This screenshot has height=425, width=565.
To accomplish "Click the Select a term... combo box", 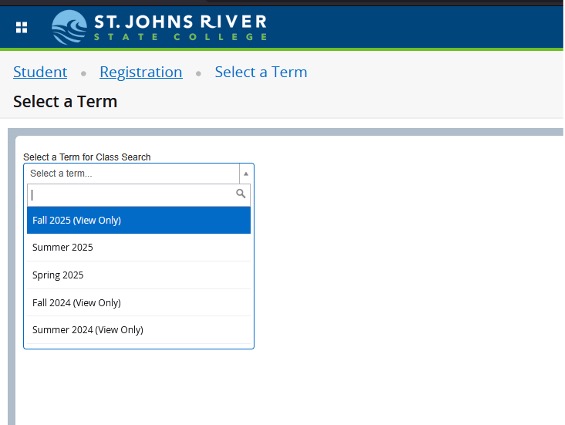I will [139, 174].
